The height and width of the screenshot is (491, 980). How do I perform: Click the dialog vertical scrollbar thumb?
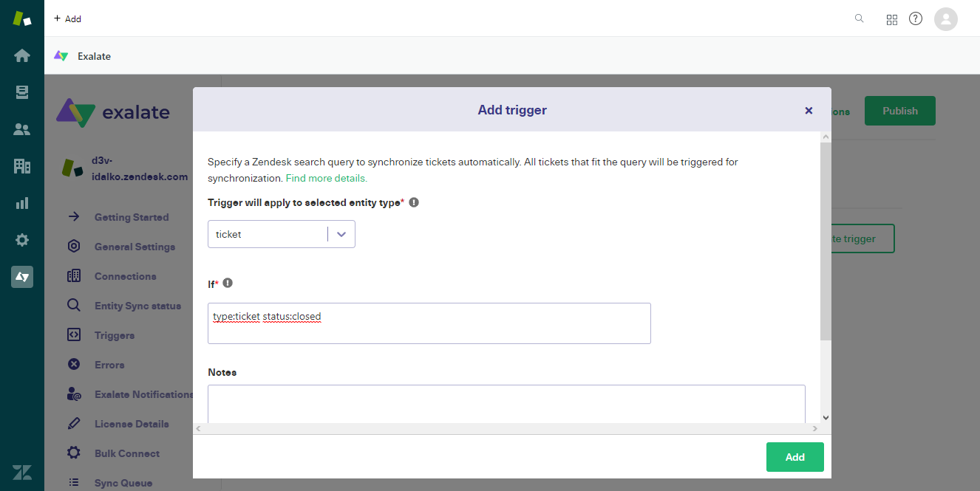coord(826,241)
